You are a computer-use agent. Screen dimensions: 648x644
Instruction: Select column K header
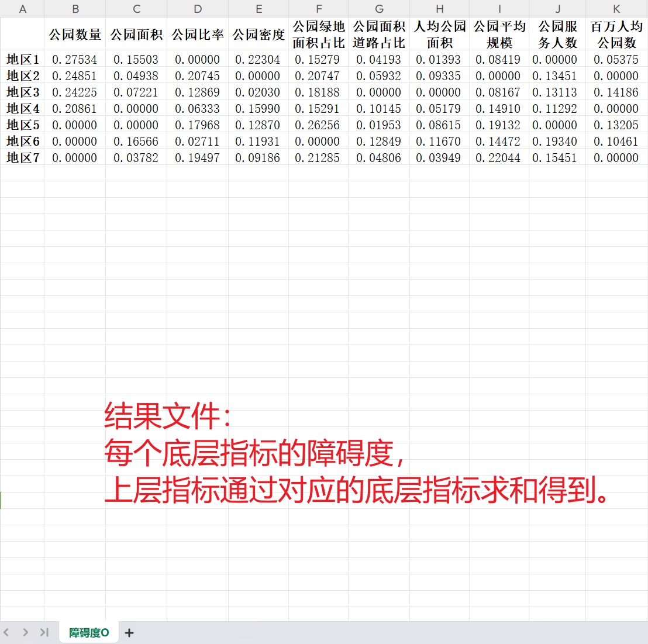tap(616, 9)
